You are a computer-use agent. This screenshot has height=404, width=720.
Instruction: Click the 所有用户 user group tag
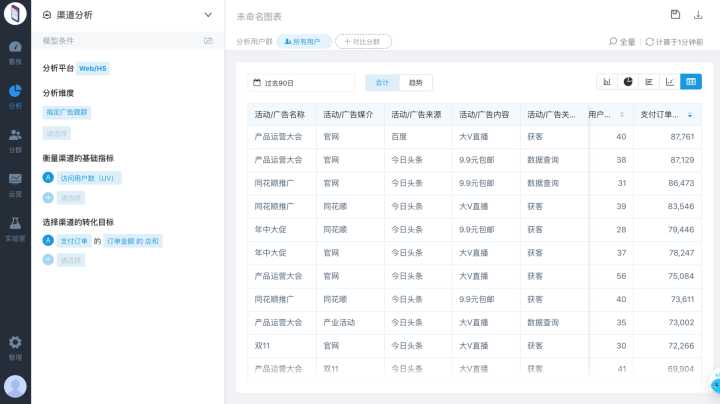[x=303, y=42]
